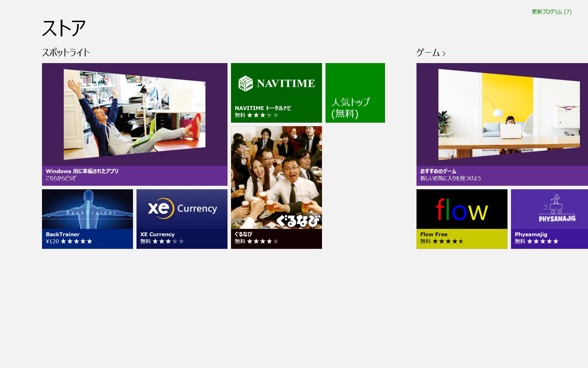Click the Physamajig title text
The height and width of the screenshot is (368, 588).
(531, 234)
